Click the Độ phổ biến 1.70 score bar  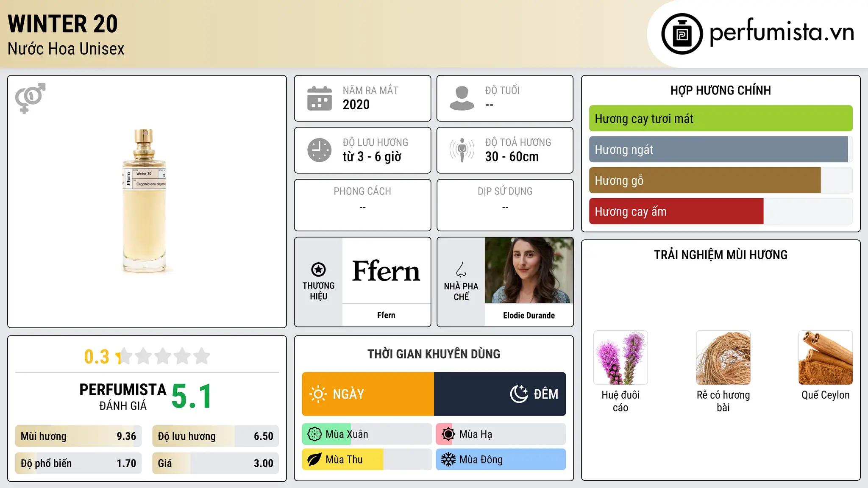pyautogui.click(x=78, y=463)
